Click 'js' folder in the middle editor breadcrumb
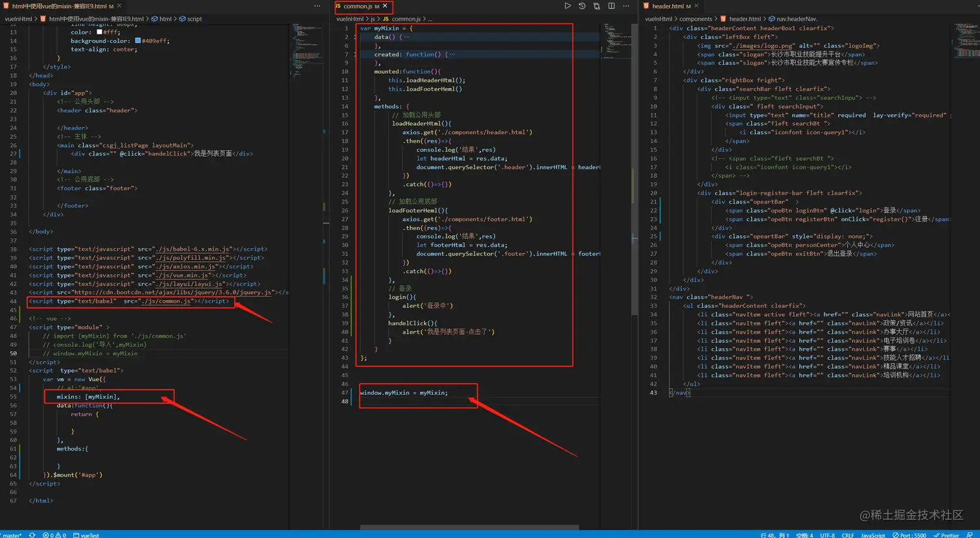This screenshot has height=538, width=980. point(373,19)
